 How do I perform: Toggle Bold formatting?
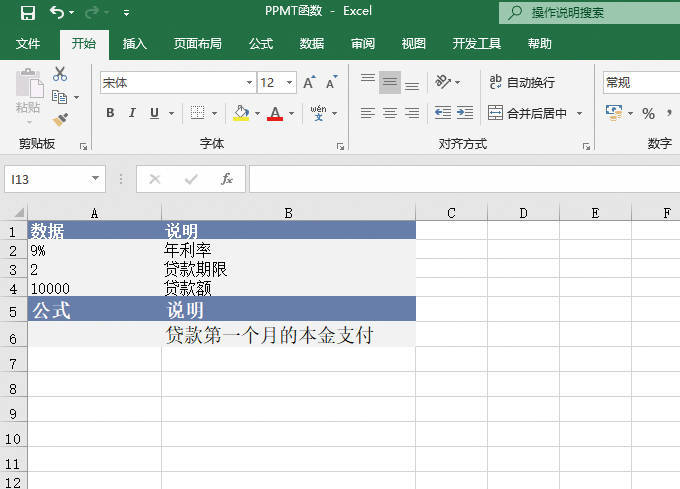point(110,113)
